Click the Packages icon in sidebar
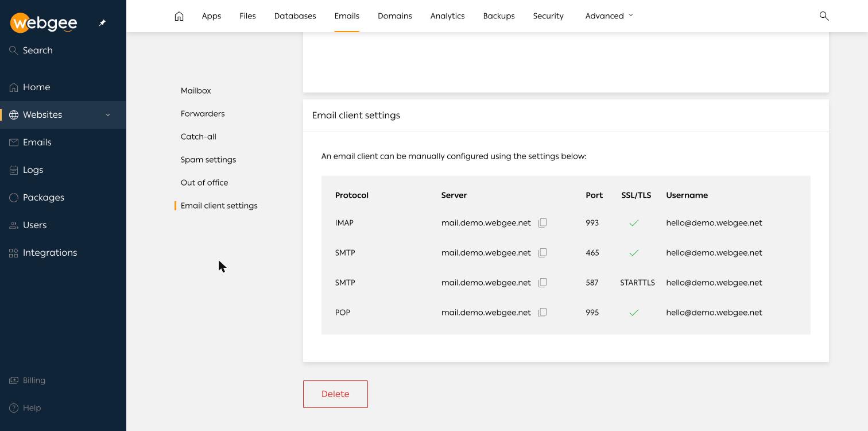The width and height of the screenshot is (868, 431). tap(14, 198)
